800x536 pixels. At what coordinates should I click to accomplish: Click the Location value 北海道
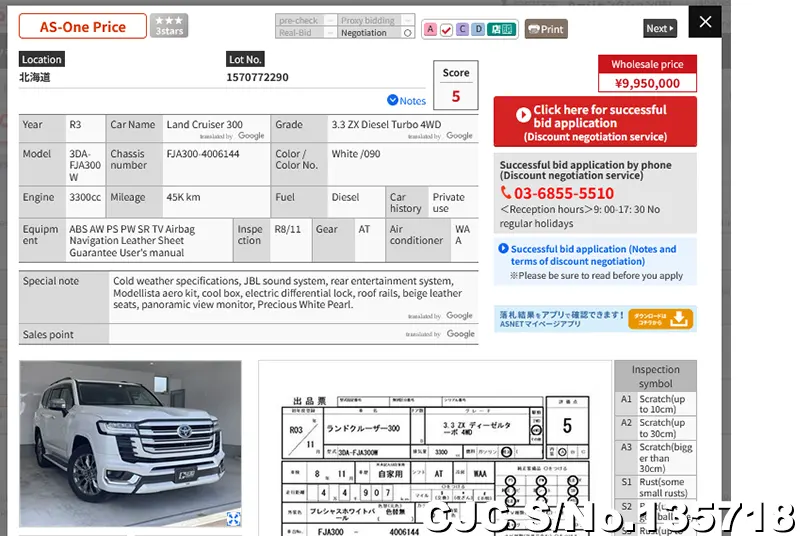tap(35, 77)
